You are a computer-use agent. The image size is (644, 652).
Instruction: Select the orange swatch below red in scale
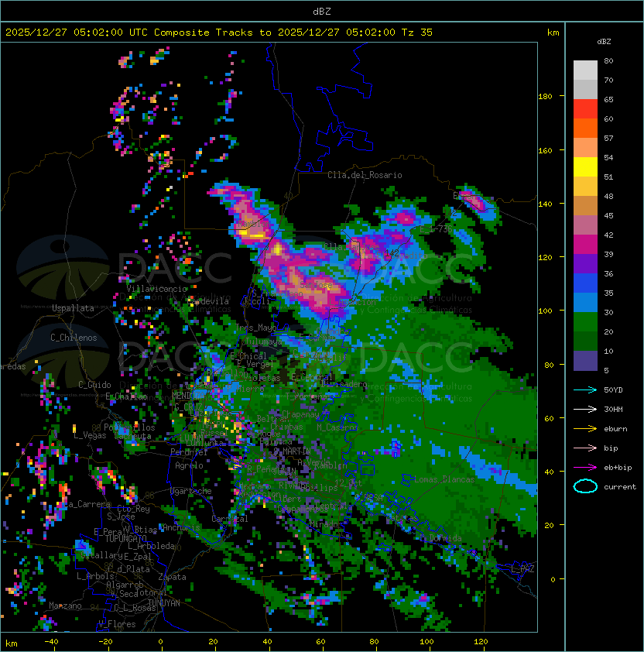click(x=585, y=128)
